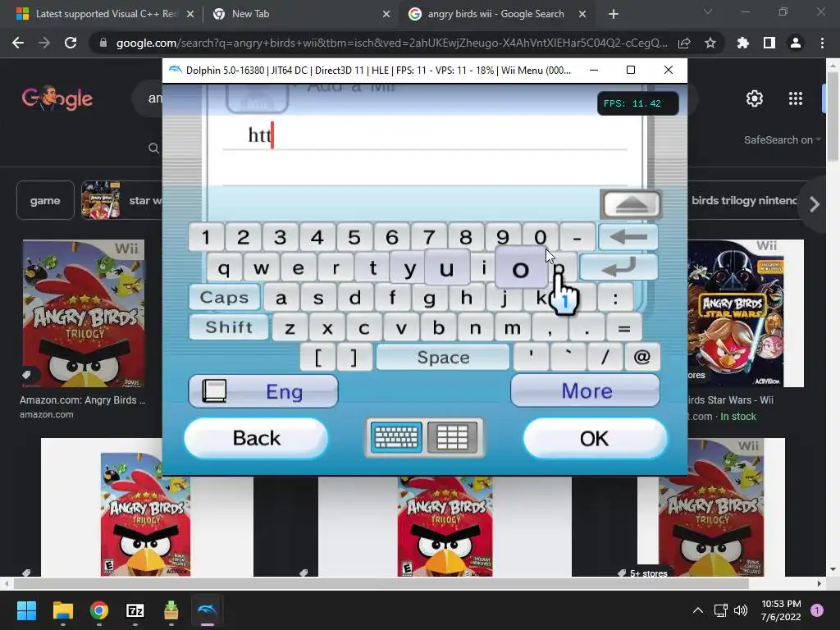Image resolution: width=840 pixels, height=630 pixels.
Task: Reload the Chrome page
Action: (71, 43)
